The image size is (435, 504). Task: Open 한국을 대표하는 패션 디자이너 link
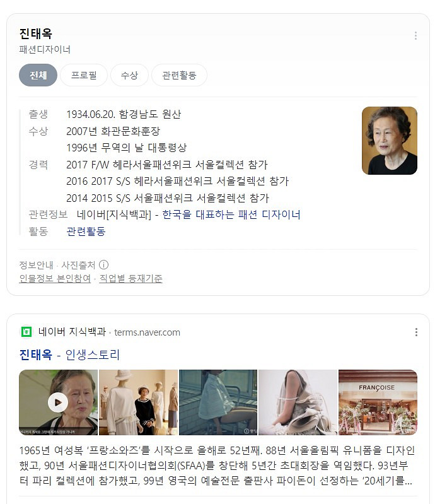point(231,214)
